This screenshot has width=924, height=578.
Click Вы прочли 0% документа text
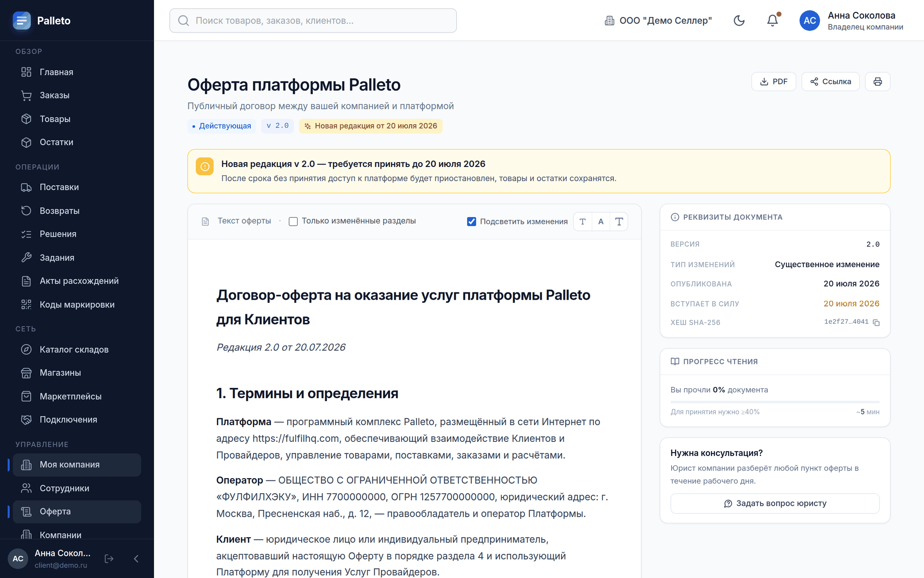click(719, 390)
